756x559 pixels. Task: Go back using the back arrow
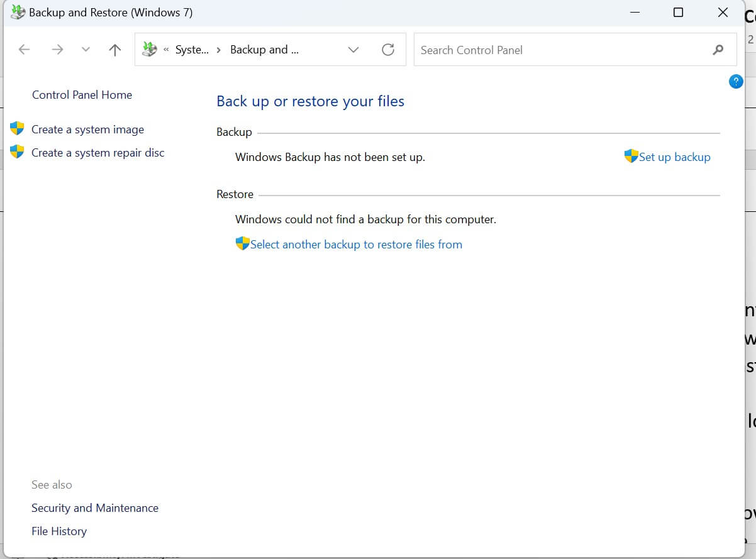pos(24,50)
